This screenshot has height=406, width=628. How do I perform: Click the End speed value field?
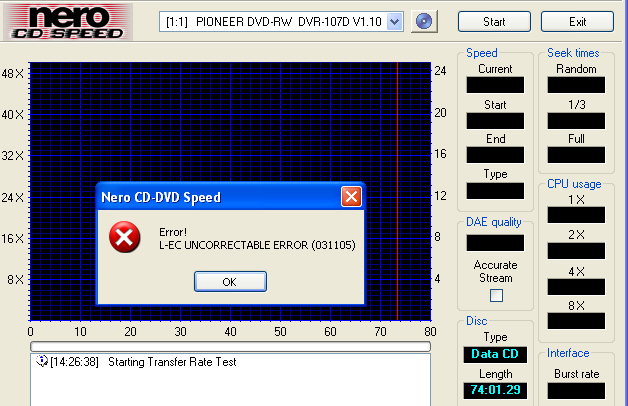tap(495, 155)
